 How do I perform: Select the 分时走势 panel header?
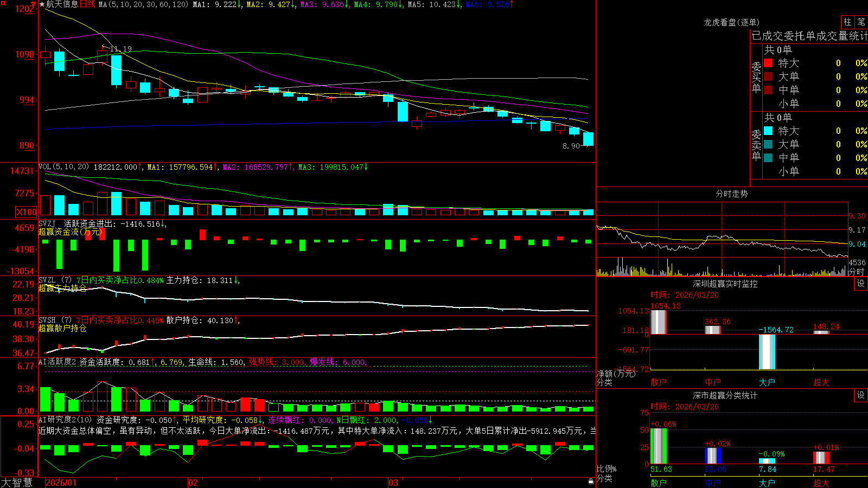(731, 194)
